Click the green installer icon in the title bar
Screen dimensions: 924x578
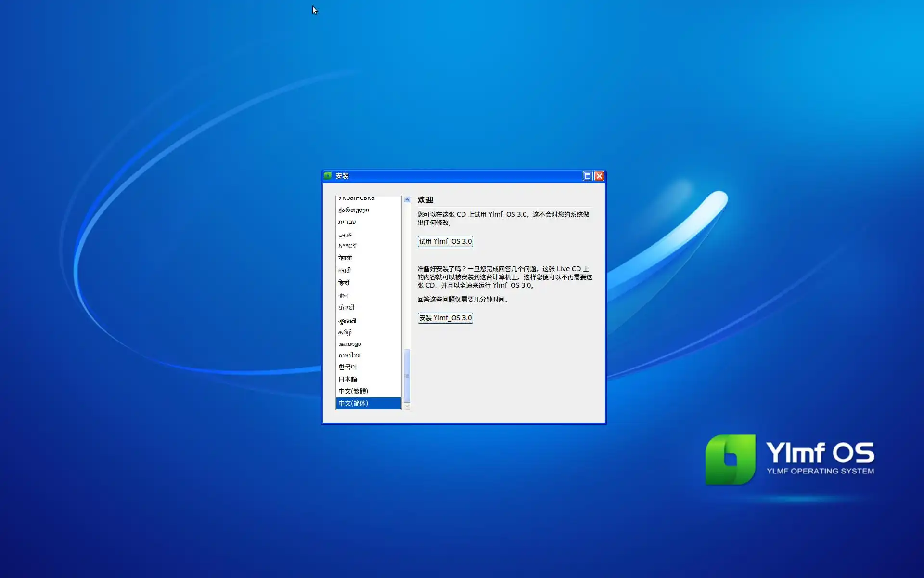pos(328,176)
